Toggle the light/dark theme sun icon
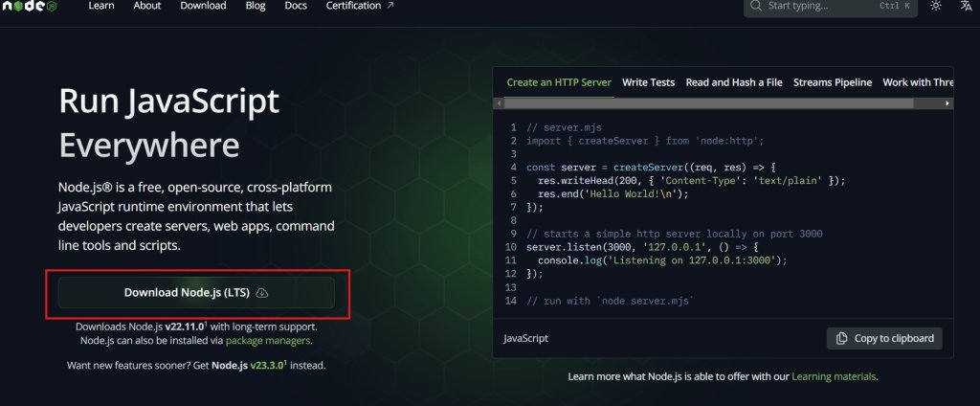The height and width of the screenshot is (406, 980). click(x=935, y=6)
